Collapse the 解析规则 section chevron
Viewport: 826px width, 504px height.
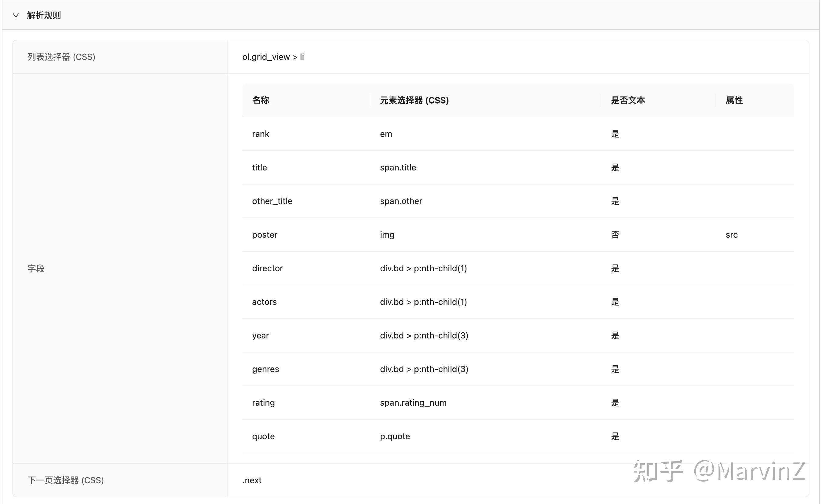(16, 15)
